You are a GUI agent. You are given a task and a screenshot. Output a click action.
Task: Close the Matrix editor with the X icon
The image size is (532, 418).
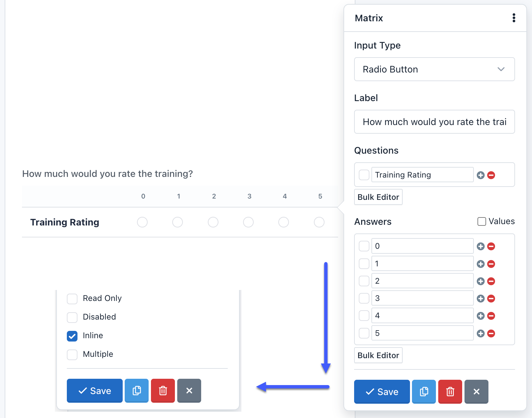tap(476, 392)
